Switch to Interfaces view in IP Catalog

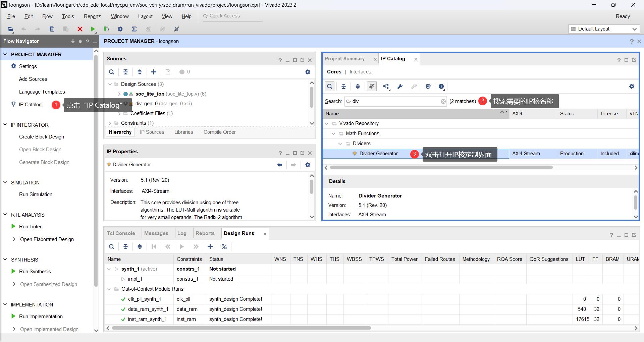point(360,72)
